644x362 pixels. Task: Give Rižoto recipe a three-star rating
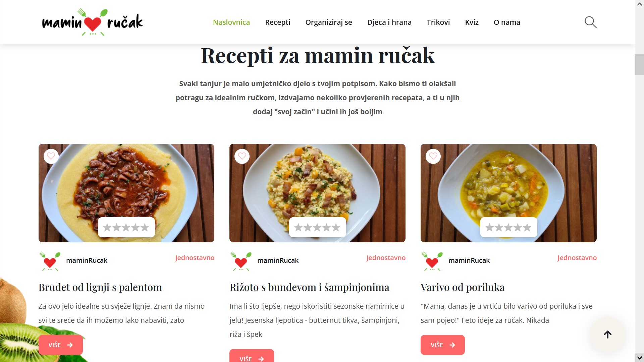click(317, 228)
